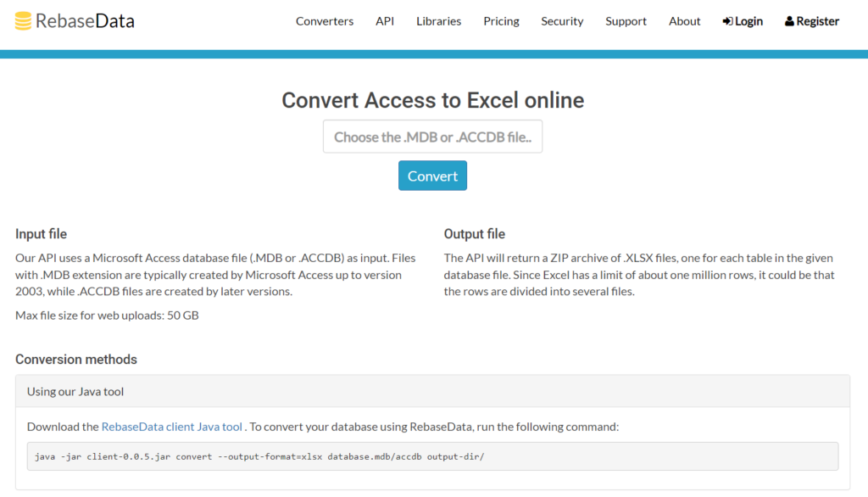Open the Converters menu item
Viewport: 868px width, 497px height.
coord(325,21)
